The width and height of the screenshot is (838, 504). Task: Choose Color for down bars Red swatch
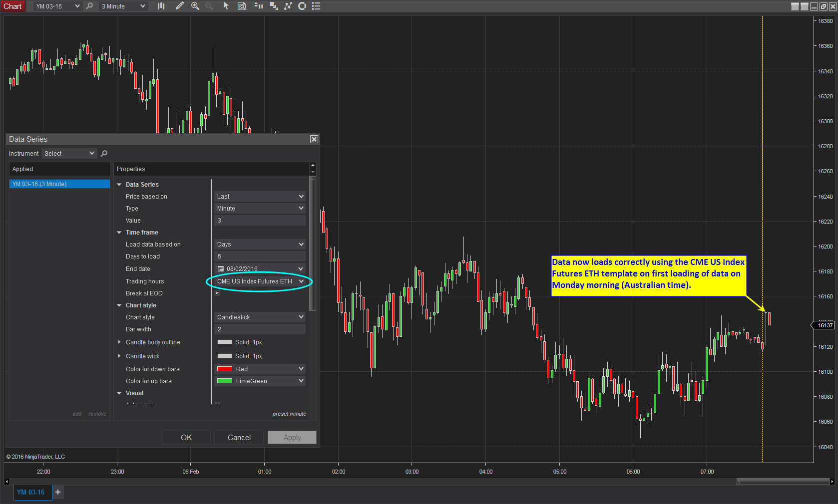pos(225,369)
